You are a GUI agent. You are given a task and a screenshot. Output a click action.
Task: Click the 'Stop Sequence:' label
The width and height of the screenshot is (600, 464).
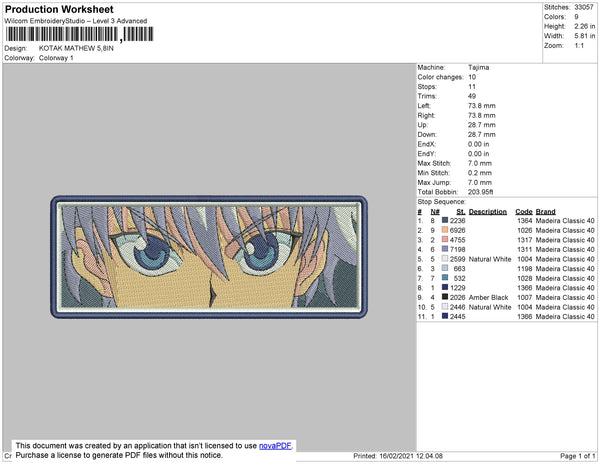pyautogui.click(x=441, y=202)
